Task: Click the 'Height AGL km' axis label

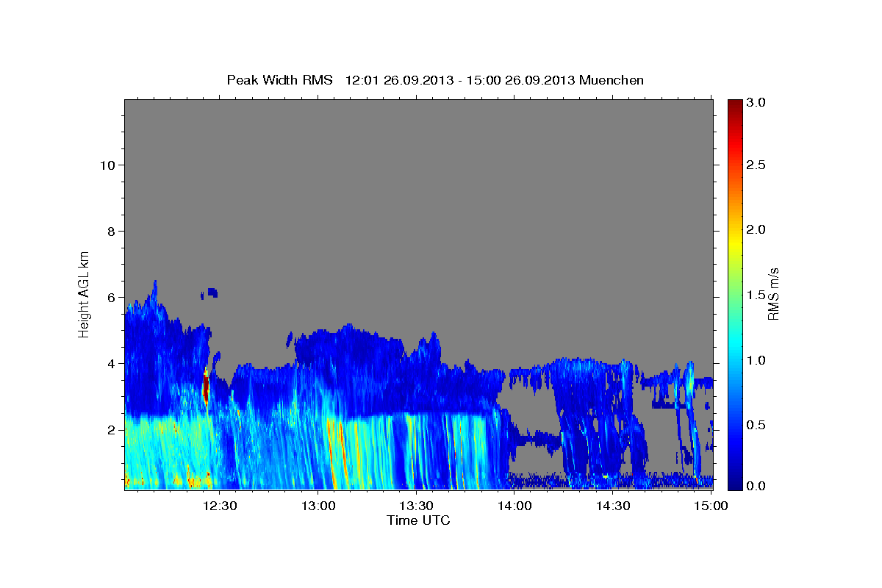Action: (x=84, y=293)
